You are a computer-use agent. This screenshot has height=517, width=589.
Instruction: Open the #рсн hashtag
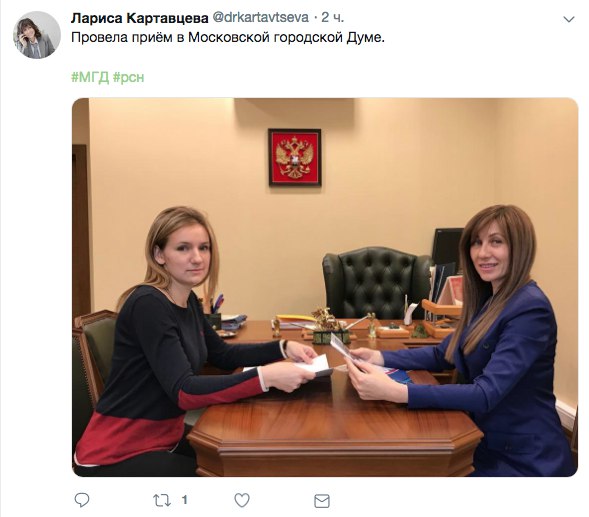click(128, 77)
